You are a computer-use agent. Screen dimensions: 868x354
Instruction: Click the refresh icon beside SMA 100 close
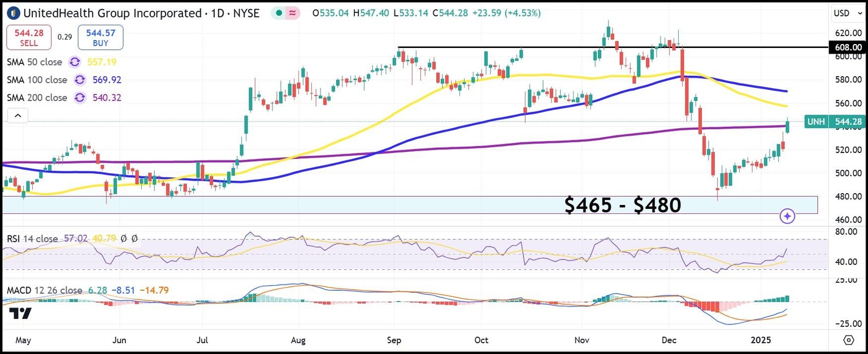80,80
